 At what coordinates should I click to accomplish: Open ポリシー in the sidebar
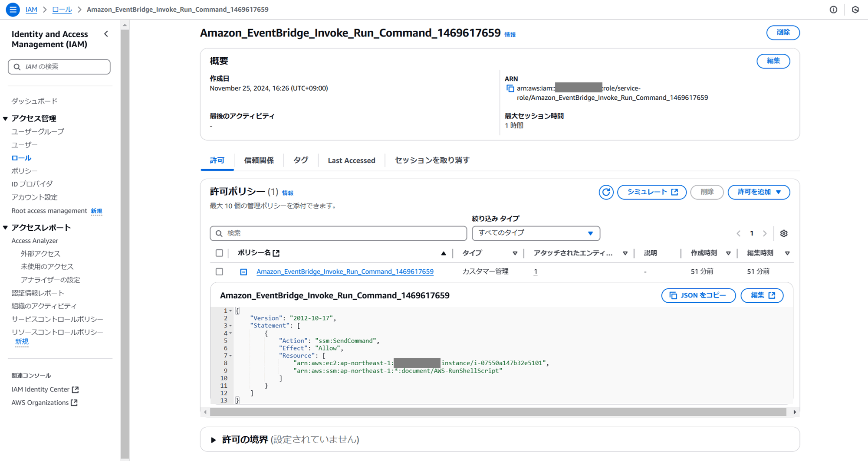click(x=24, y=171)
